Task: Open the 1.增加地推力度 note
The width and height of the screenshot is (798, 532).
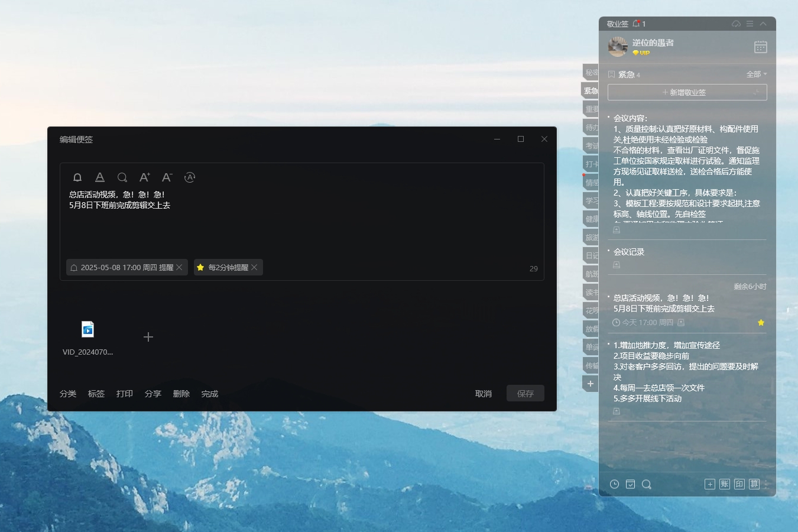Action: (x=686, y=372)
